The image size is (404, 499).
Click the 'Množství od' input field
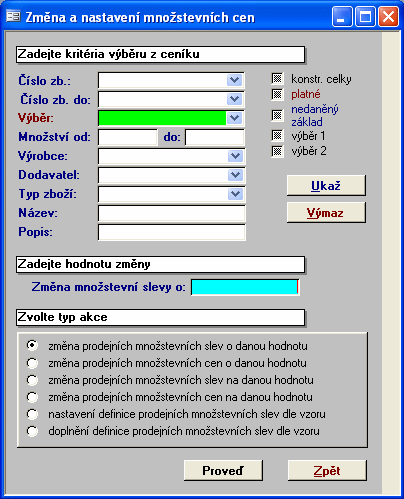pos(128,137)
